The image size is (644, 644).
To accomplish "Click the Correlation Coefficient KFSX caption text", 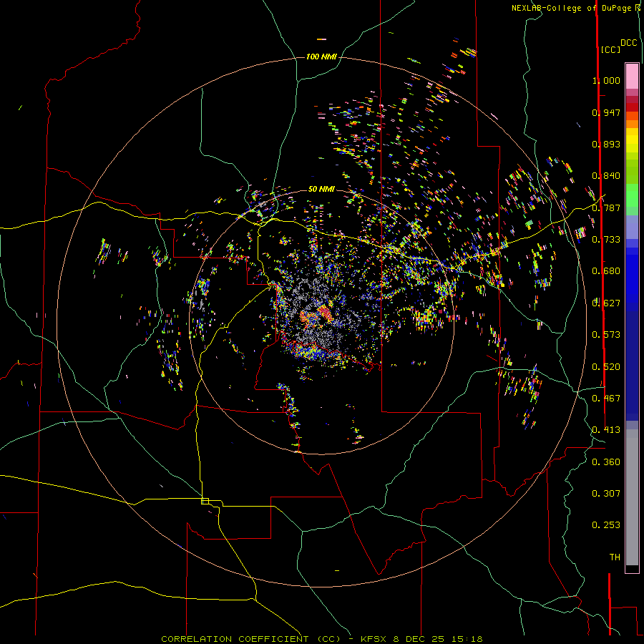I will tap(321, 639).
